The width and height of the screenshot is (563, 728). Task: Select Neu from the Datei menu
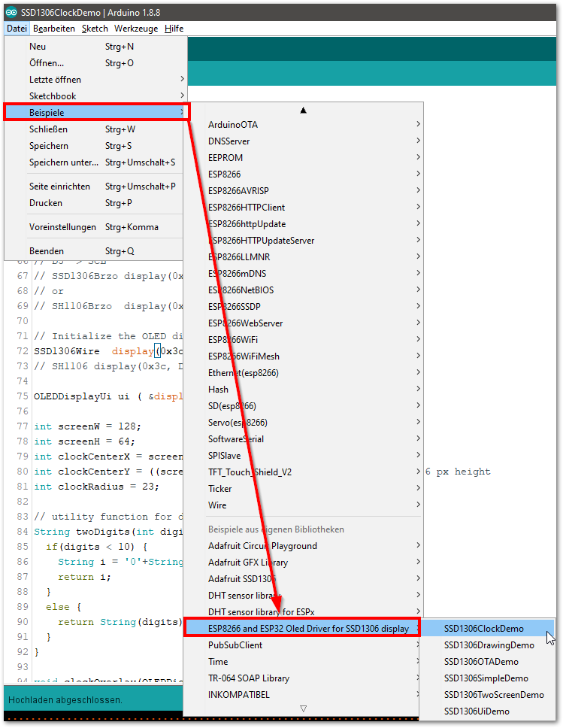(x=38, y=47)
